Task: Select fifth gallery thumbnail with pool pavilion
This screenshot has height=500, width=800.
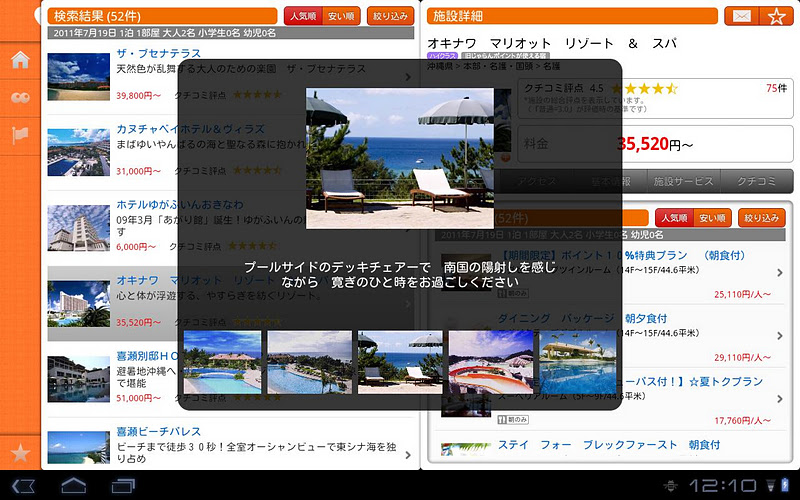Action: [x=578, y=362]
